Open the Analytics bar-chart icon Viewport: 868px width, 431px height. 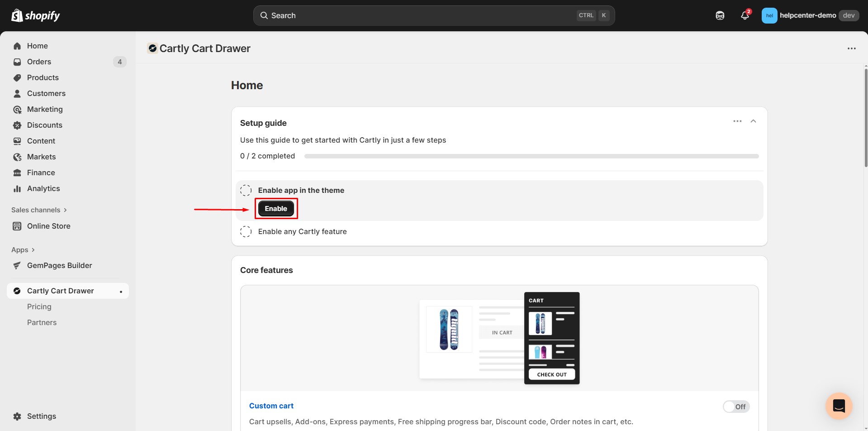tap(17, 188)
